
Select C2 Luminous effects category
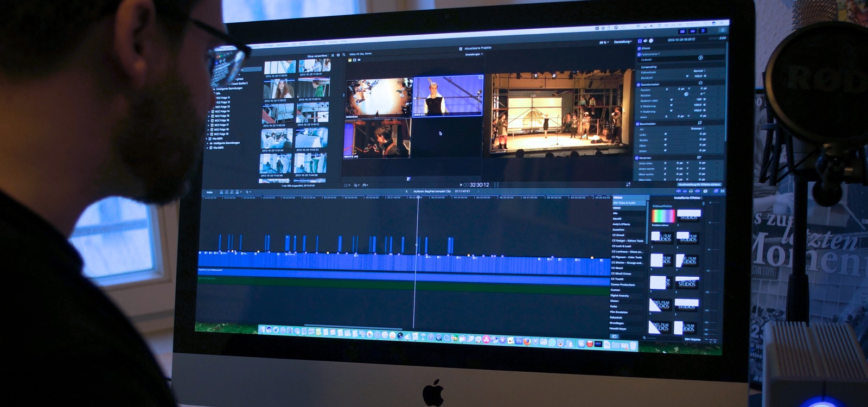(x=628, y=252)
